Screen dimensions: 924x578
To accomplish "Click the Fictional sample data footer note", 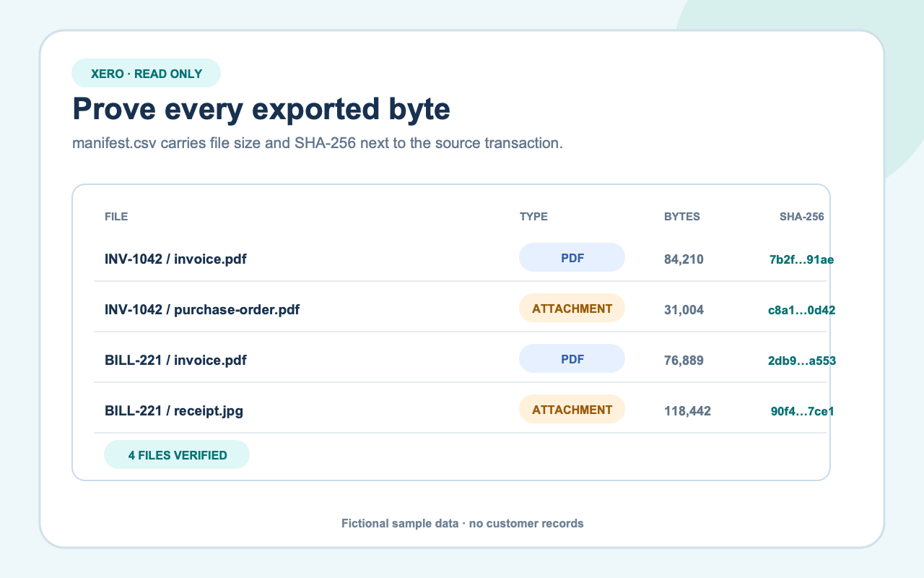I will pos(462,523).
